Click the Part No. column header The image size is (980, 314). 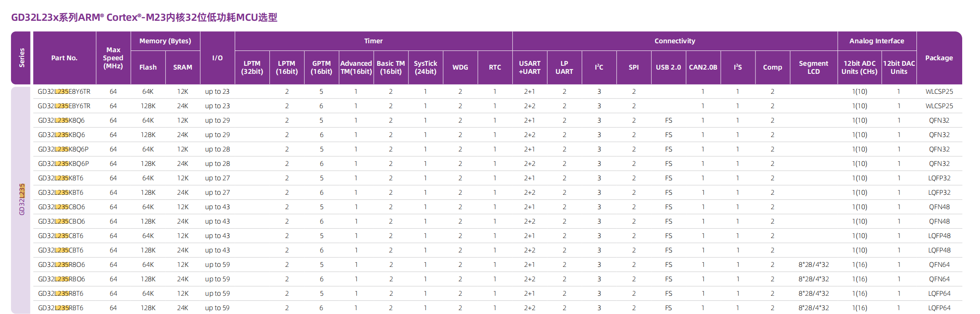point(64,58)
